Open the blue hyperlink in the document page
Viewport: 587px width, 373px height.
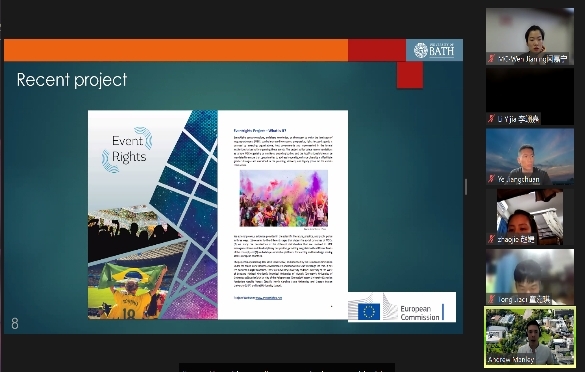click(268, 298)
